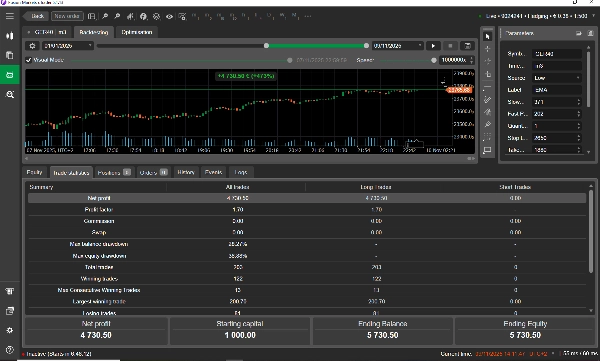Adjust the Fast period parameter stepper
Image resolution: width=600 pixels, height=361 pixels.
pyautogui.click(x=579, y=114)
